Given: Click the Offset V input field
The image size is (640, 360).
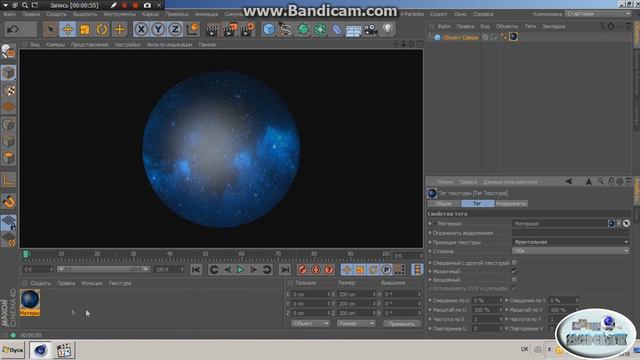Looking at the screenshot, I should 562,300.
